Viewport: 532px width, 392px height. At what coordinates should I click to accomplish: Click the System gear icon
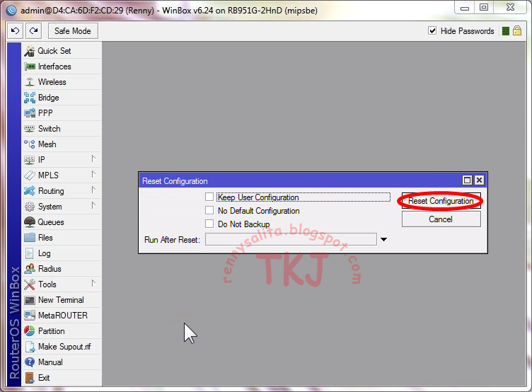(x=30, y=207)
